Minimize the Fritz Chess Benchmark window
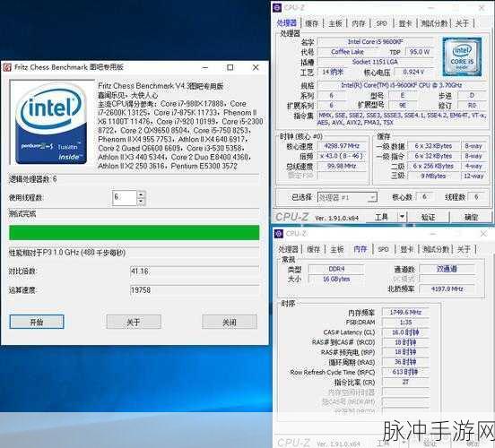This screenshot has height=448, width=495. [x=205, y=67]
